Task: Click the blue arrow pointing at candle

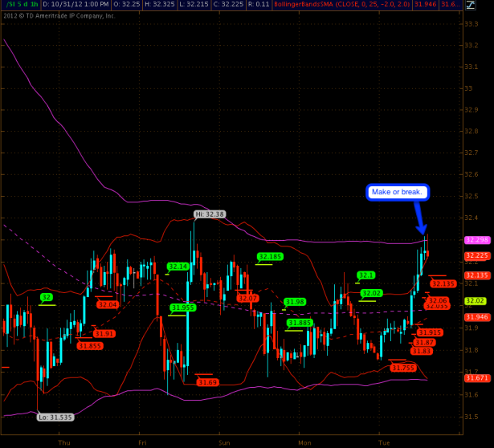Action: [419, 217]
